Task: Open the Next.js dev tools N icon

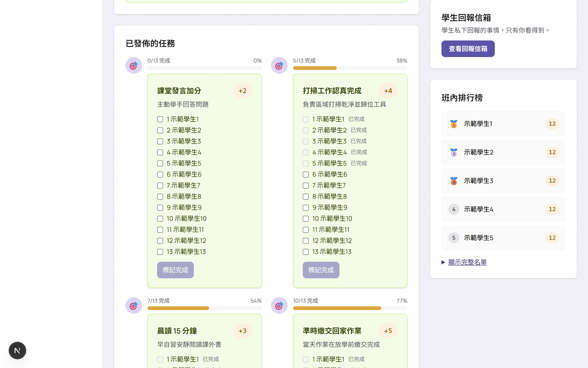Action: (x=17, y=351)
